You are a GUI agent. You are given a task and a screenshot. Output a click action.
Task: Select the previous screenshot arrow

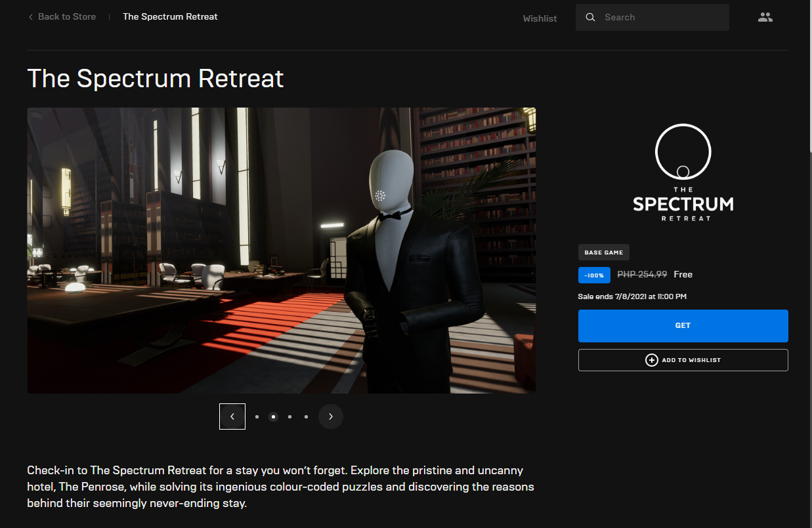pyautogui.click(x=232, y=416)
